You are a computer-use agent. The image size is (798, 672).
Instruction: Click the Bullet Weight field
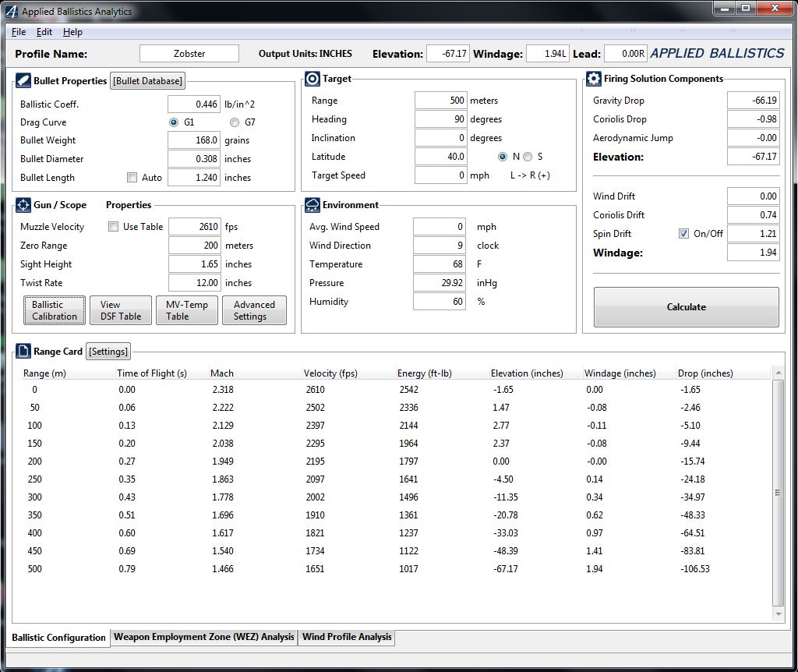(194, 140)
